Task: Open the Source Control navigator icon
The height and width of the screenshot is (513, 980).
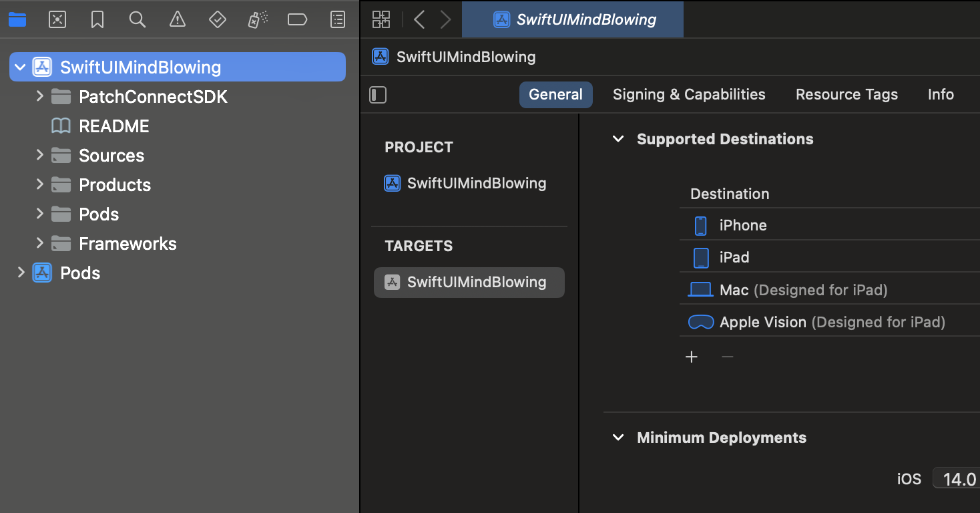Action: [x=57, y=20]
